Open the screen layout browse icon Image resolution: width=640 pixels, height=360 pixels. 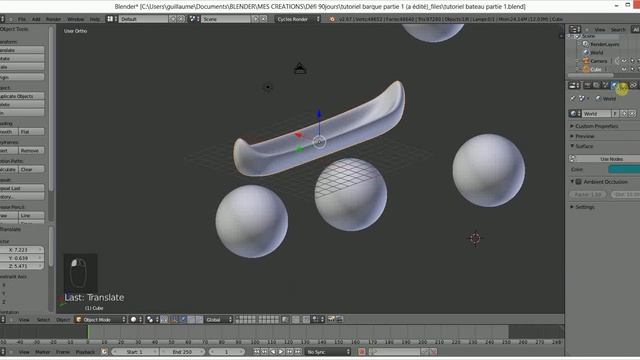click(x=112, y=19)
